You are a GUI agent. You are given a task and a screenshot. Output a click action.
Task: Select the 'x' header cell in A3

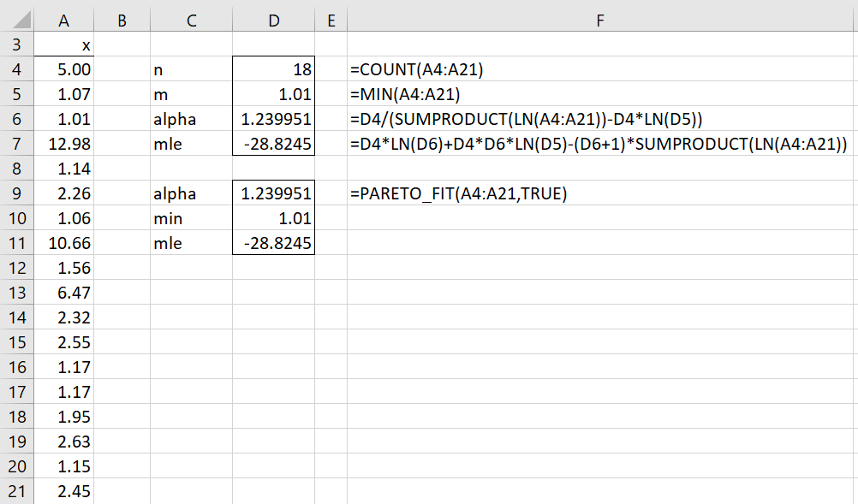[64, 45]
